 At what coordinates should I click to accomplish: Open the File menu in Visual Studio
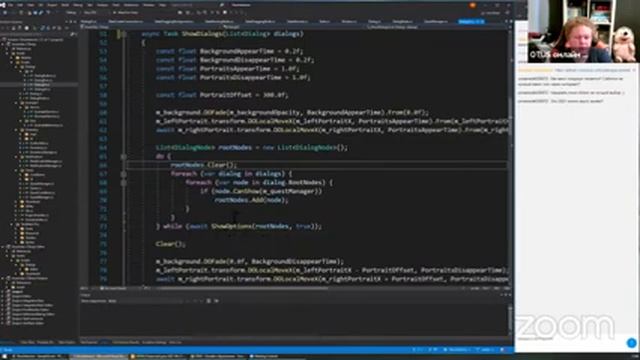tap(11, 5)
